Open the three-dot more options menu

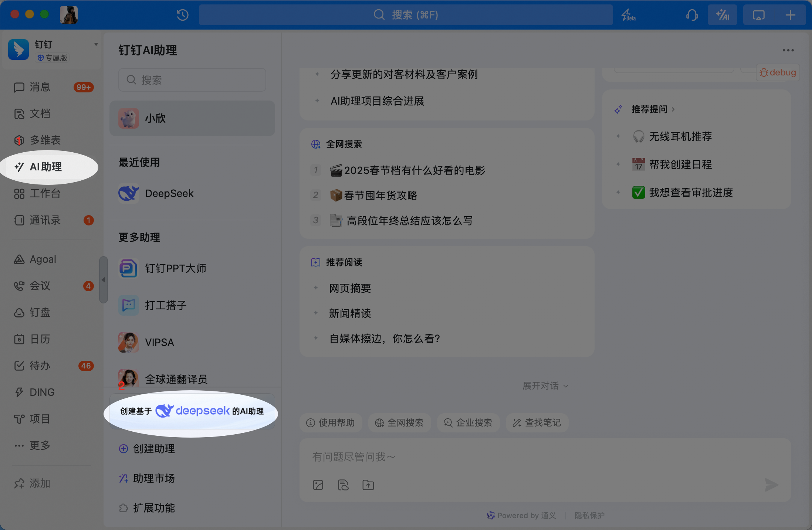(x=788, y=50)
